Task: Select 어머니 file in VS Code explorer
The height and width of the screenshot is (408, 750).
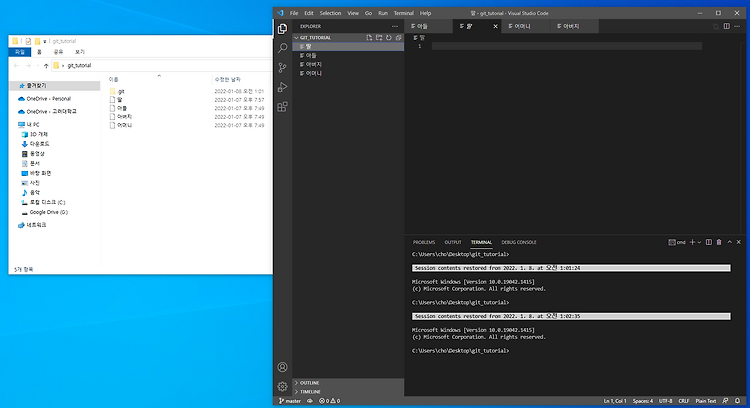Action: point(348,73)
